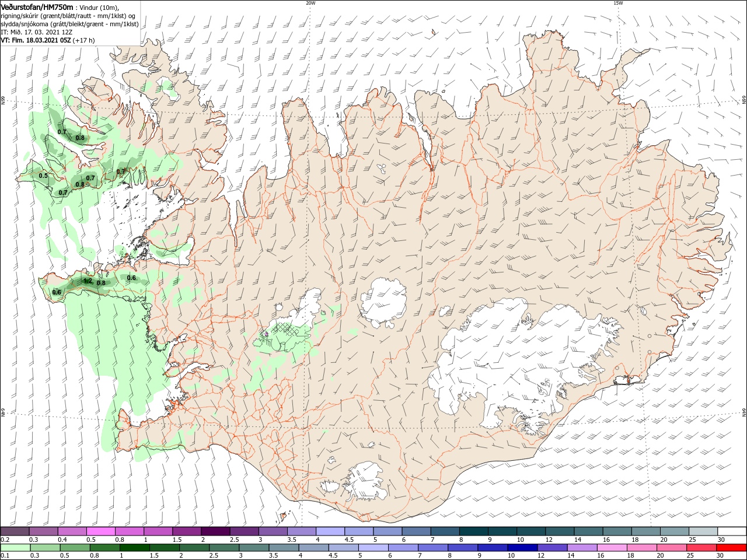
Task: Pick the bright red last swatch in the bottom legend row
Action: click(732, 548)
